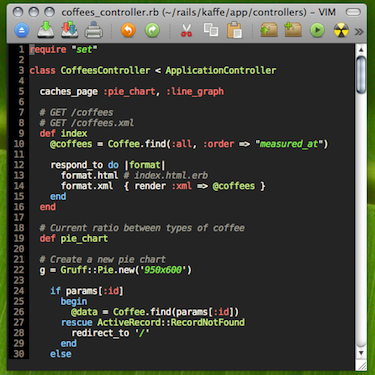Click 'respond_to' on line 12
Image resolution: width=375 pixels, height=375 pixels.
[76, 165]
